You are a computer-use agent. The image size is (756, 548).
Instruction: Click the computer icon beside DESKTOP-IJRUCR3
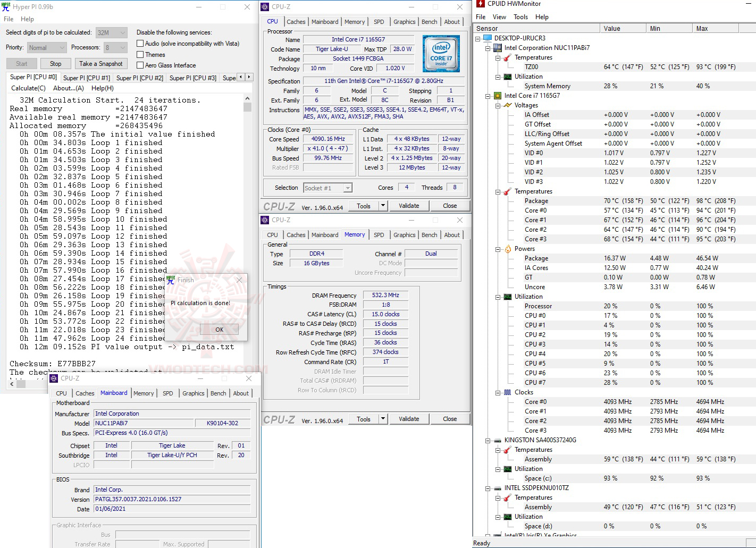488,38
